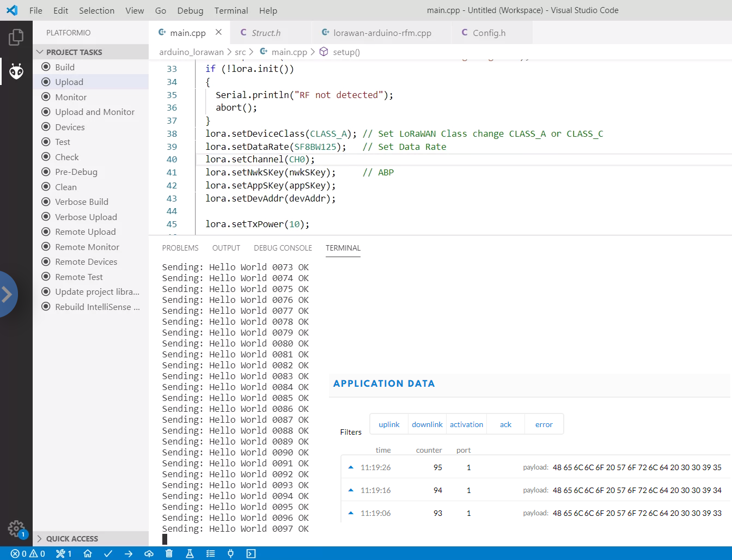
Task: Run the Remote Upload task
Action: [91, 232]
